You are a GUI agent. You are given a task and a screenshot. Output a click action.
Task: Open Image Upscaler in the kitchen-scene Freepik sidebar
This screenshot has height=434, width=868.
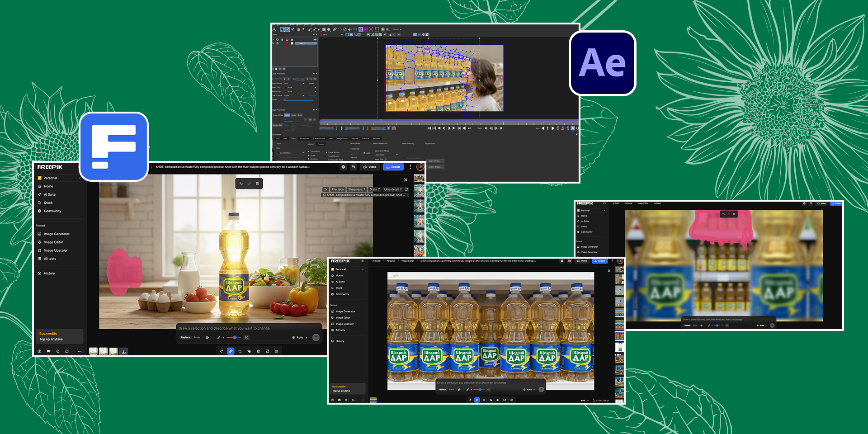pos(56,250)
